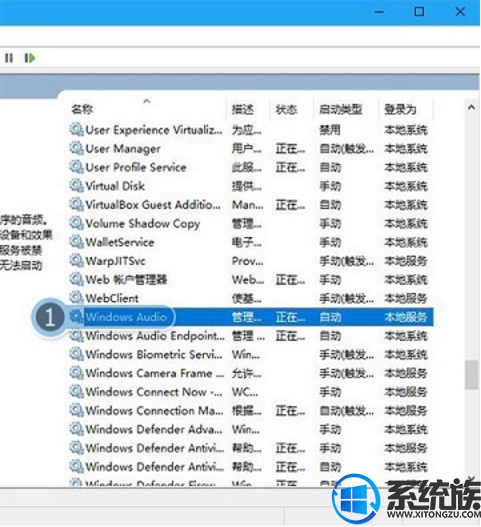Select the Virtual Disk service name

pos(115,186)
